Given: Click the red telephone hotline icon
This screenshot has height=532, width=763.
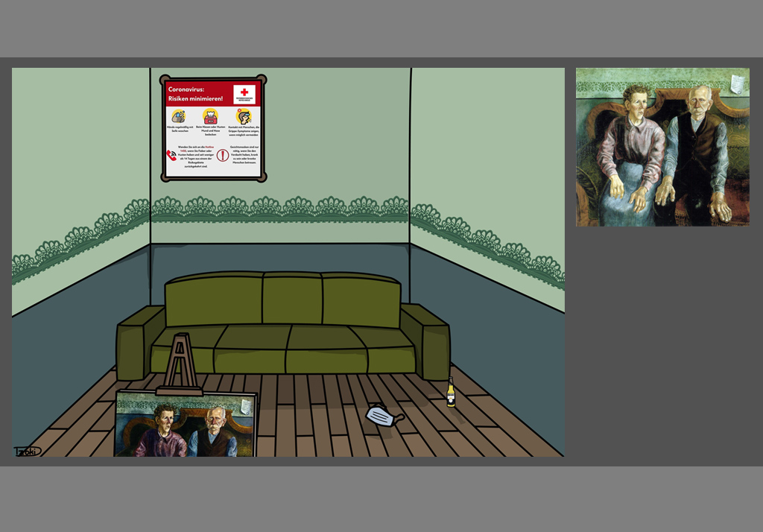Looking at the screenshot, I should tap(171, 155).
